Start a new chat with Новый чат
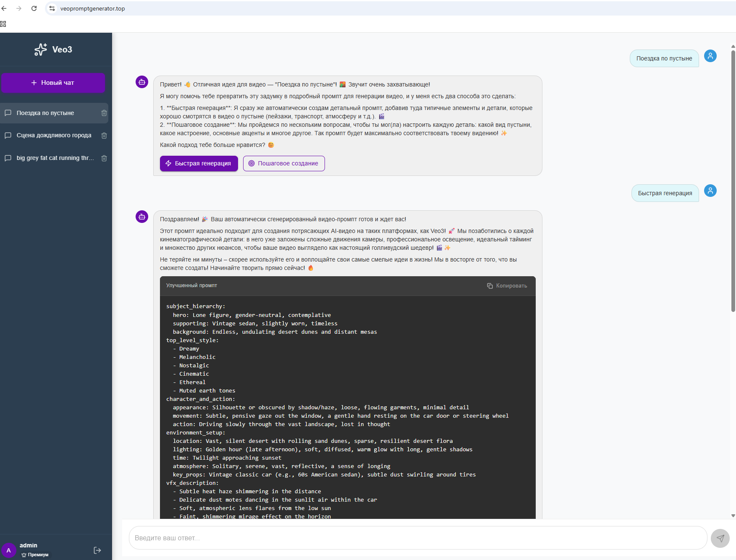This screenshot has height=560, width=736. click(x=53, y=83)
